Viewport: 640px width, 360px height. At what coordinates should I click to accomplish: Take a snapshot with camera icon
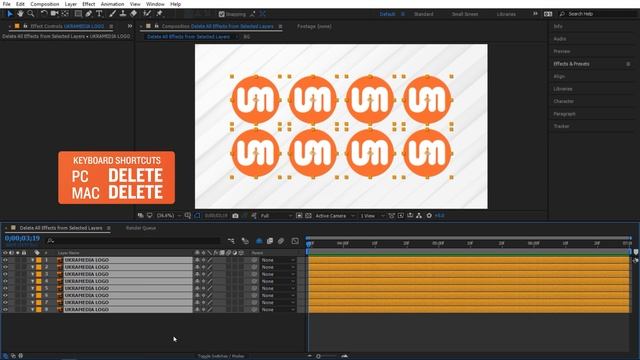click(236, 216)
